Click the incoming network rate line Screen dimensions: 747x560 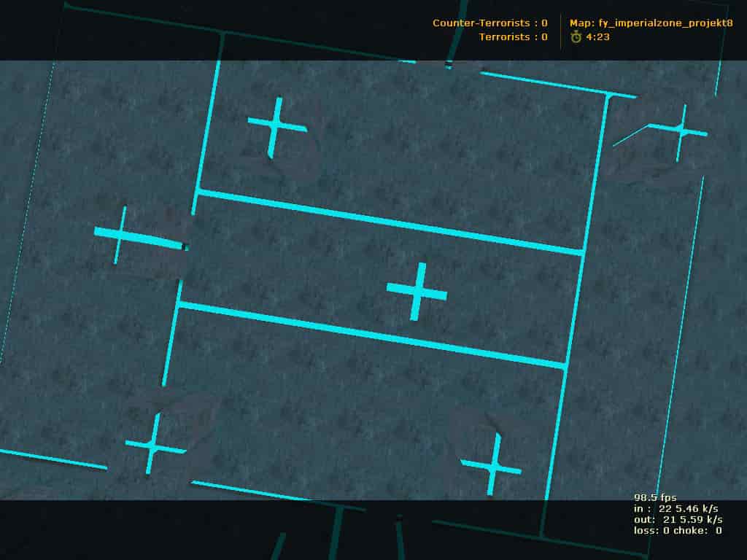click(676, 508)
